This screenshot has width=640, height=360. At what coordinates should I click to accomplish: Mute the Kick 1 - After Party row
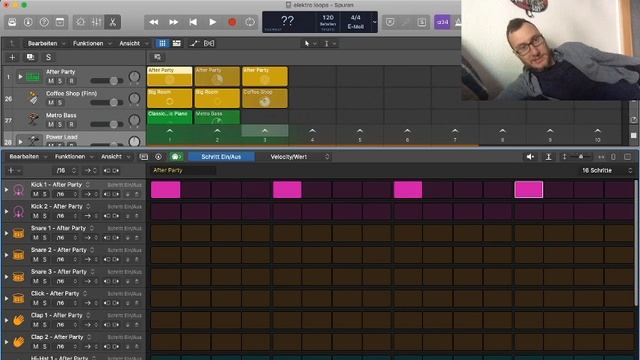(x=36, y=194)
